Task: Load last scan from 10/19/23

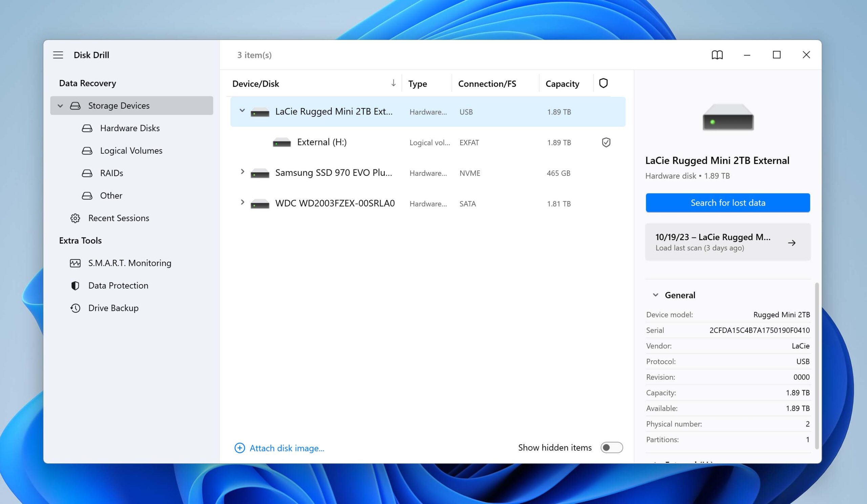Action: point(727,242)
